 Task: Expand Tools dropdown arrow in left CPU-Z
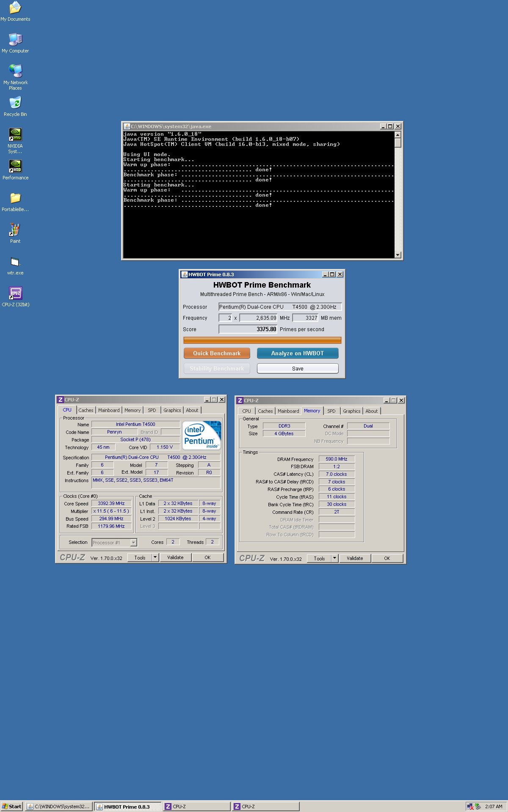(155, 557)
